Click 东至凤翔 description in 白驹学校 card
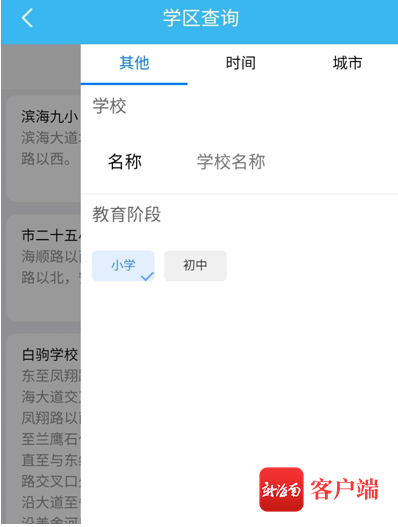 pos(51,376)
